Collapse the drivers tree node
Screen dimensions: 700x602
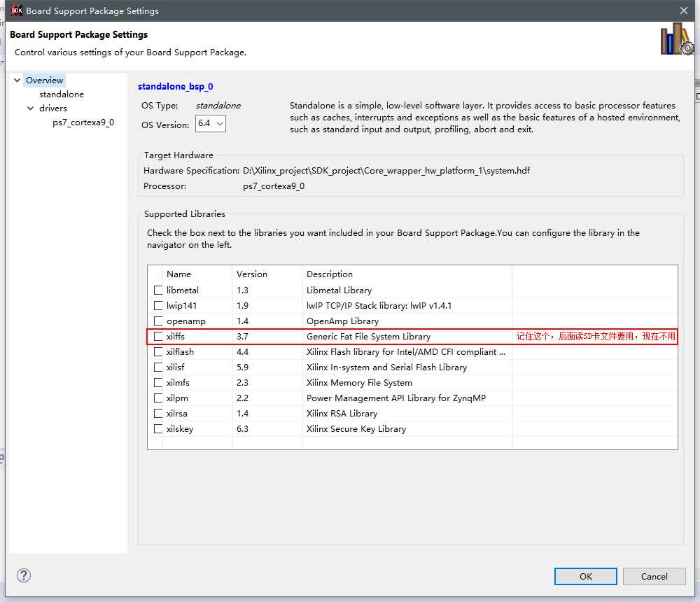(30, 108)
